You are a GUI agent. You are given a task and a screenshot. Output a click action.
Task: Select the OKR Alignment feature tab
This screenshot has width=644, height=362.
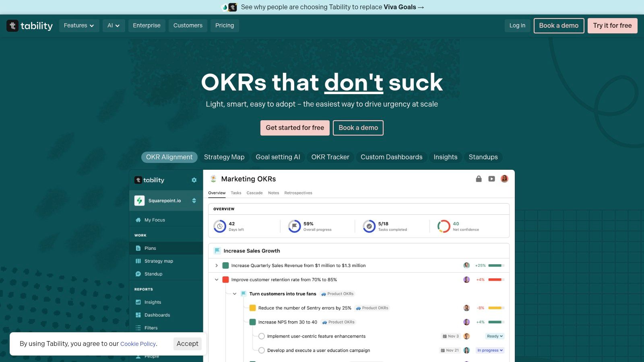tap(169, 157)
